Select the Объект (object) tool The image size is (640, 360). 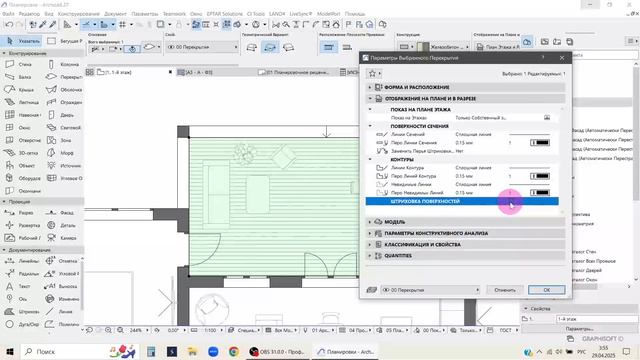[20, 165]
